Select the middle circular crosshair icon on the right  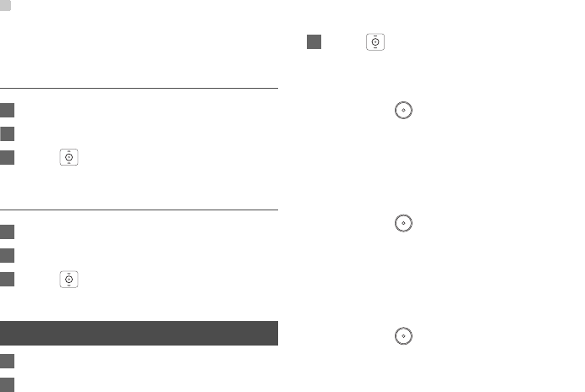click(x=403, y=223)
